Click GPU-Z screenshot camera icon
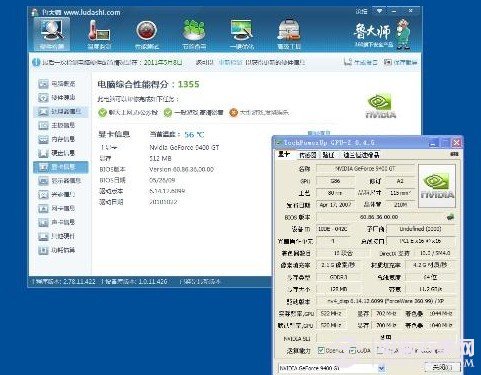The height and width of the screenshot is (375, 481). [454, 154]
